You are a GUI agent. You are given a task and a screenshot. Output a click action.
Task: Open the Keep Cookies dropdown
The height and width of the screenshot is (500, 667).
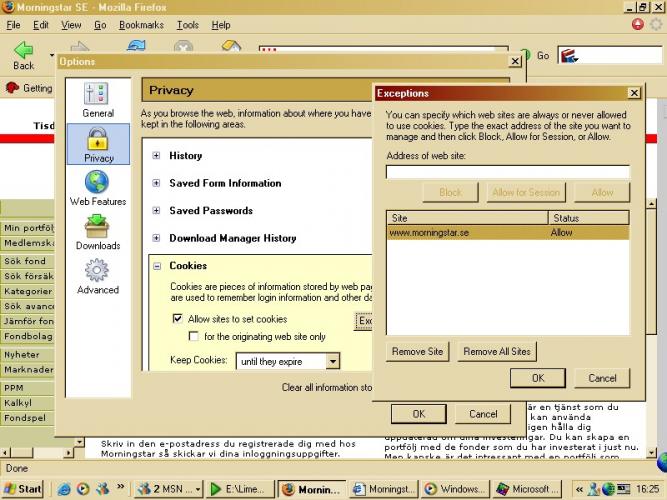(288, 360)
